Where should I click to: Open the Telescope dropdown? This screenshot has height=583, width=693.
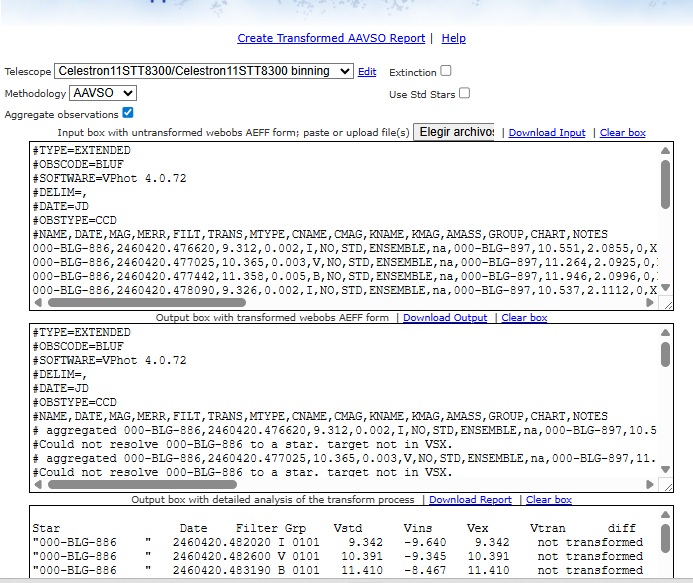click(204, 71)
